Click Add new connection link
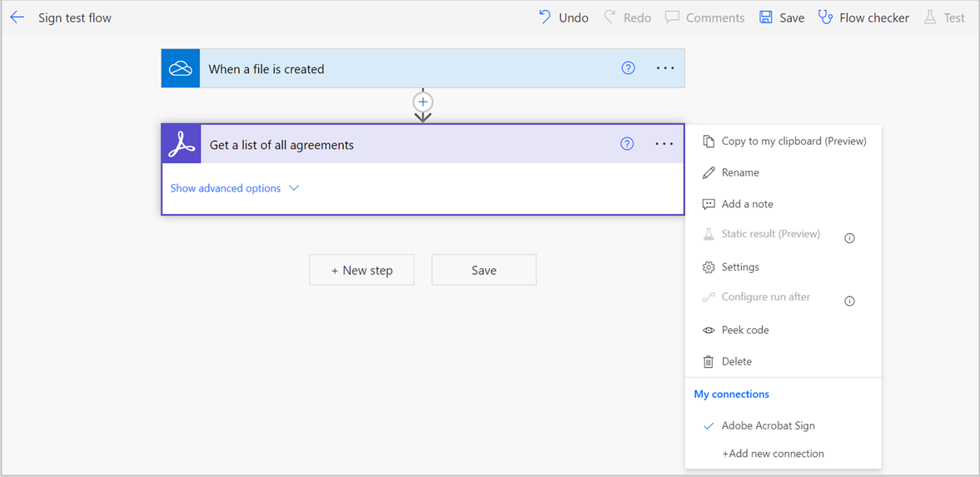Image resolution: width=980 pixels, height=477 pixels. click(773, 454)
